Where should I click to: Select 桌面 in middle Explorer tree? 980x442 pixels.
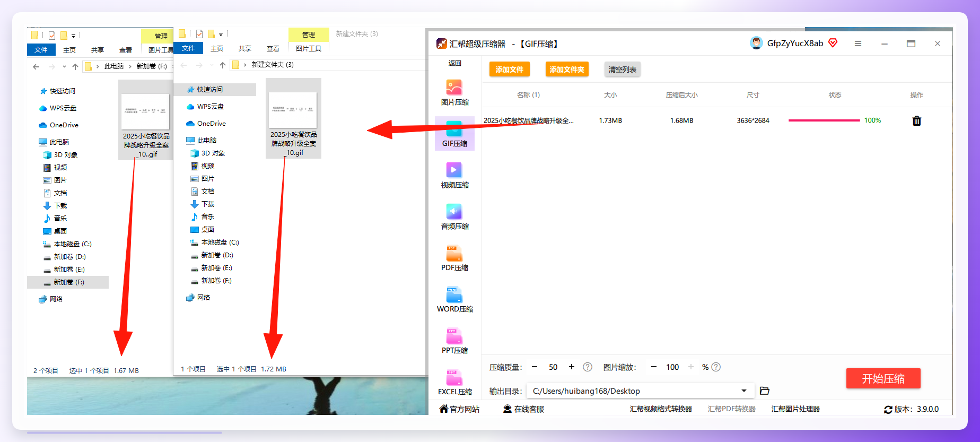tap(208, 230)
